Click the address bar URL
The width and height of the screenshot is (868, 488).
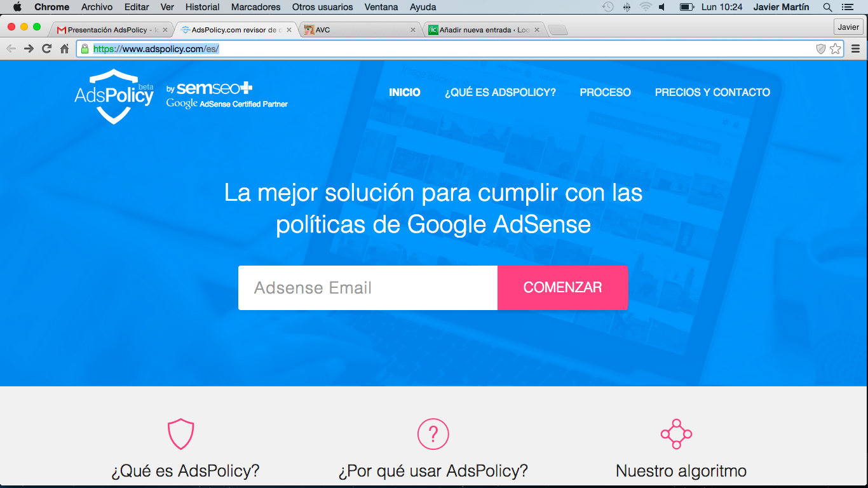coord(156,48)
